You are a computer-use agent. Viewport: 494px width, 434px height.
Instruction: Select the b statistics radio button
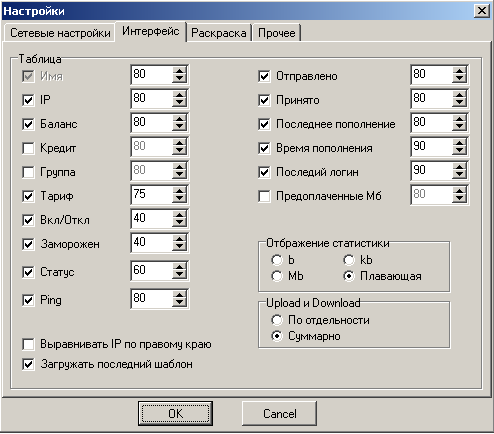(277, 260)
